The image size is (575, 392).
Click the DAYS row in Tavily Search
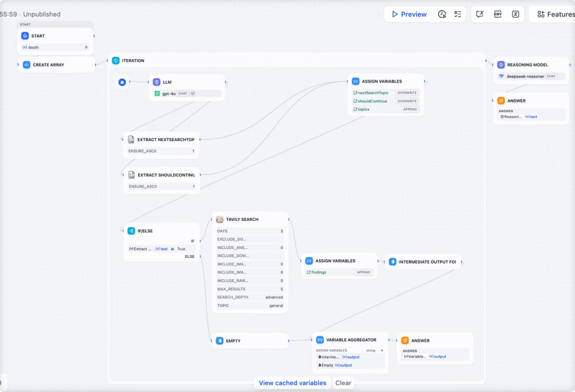click(x=250, y=231)
